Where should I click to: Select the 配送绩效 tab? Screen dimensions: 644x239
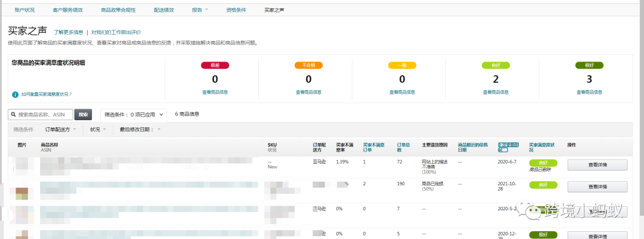[164, 10]
